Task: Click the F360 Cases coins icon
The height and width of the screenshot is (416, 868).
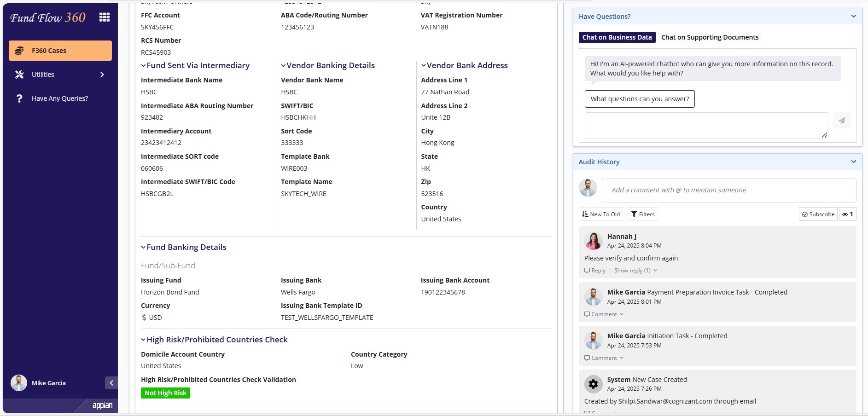Action: (19, 51)
